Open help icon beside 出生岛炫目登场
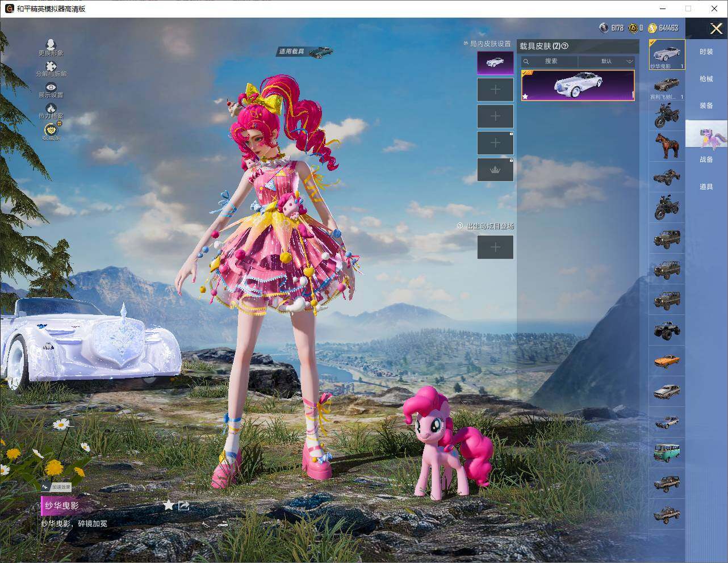The height and width of the screenshot is (563, 728). click(x=460, y=226)
